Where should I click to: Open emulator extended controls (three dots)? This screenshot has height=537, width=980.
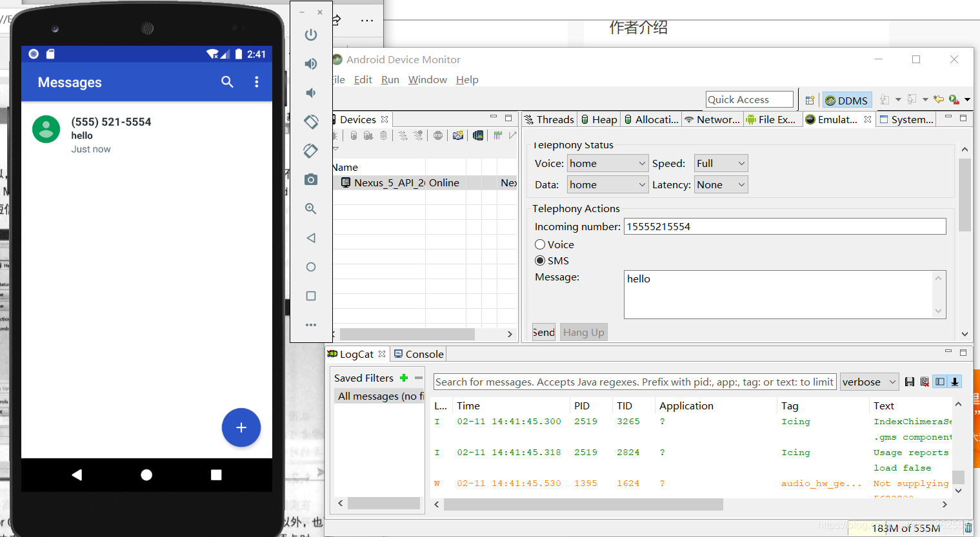point(311,325)
